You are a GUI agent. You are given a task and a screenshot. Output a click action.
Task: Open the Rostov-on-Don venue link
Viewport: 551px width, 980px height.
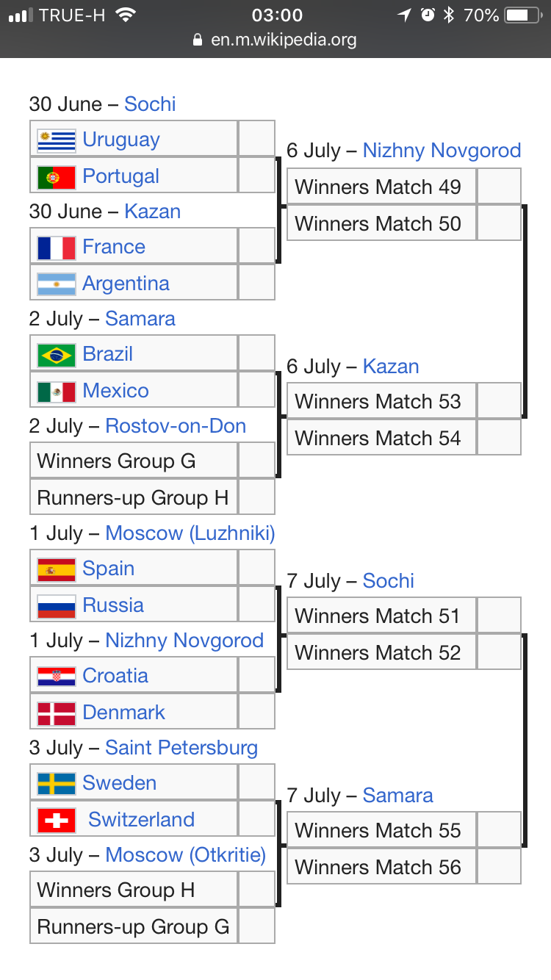(x=176, y=426)
